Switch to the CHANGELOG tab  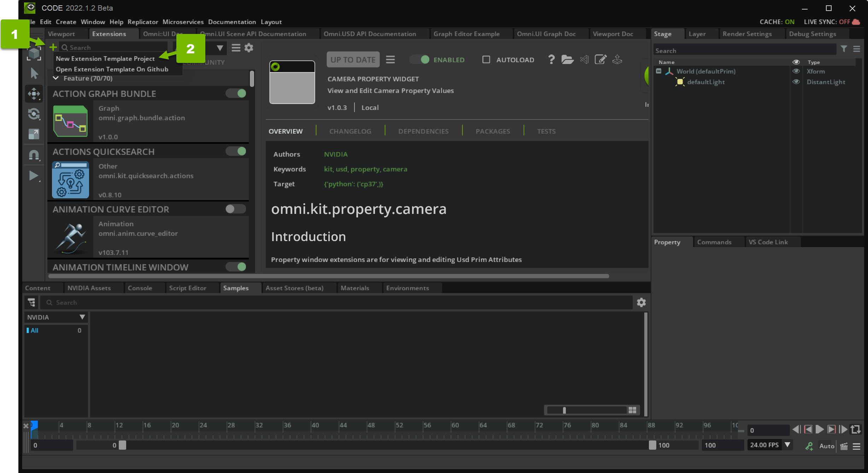click(350, 131)
